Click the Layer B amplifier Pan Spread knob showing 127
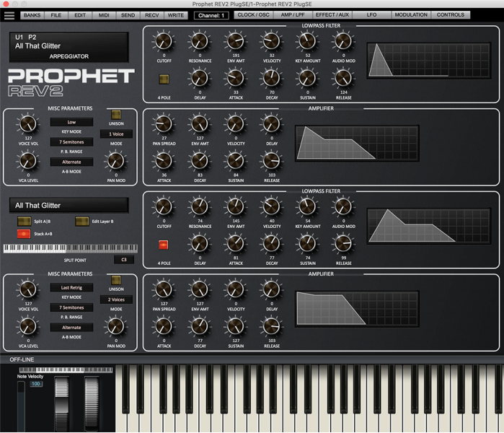Viewport: 504px width, 433px height. pos(164,289)
